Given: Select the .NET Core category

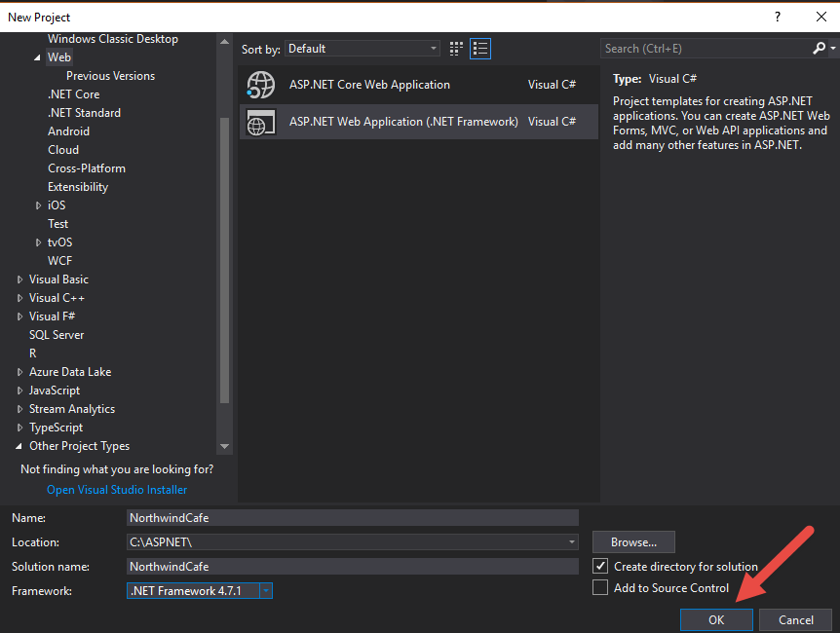Looking at the screenshot, I should (73, 94).
